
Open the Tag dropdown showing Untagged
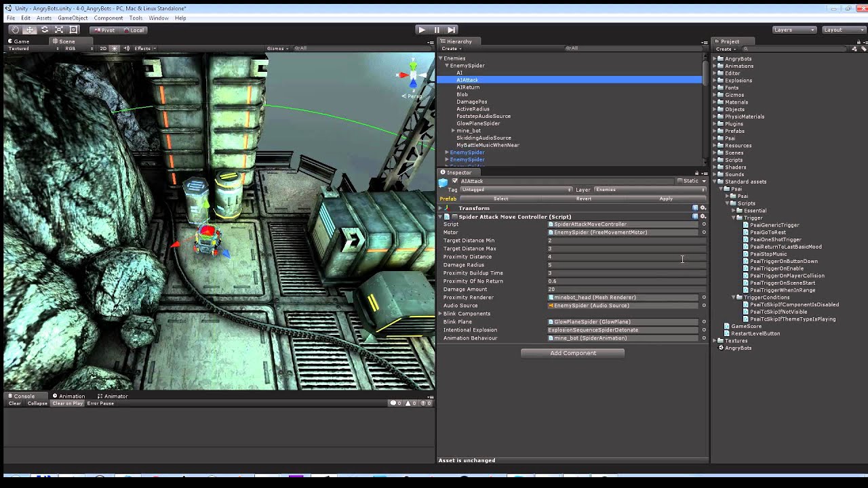click(516, 190)
